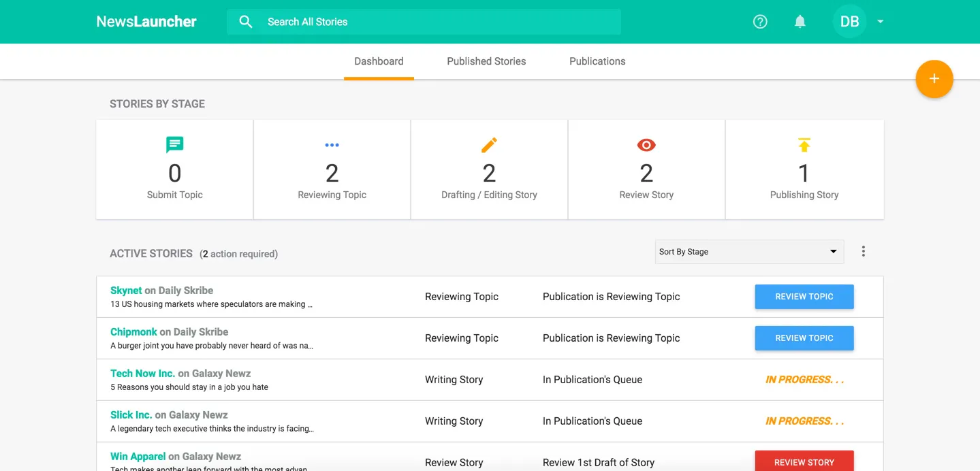
Task: Open the Tech Now Inc. story link
Action: coord(143,374)
